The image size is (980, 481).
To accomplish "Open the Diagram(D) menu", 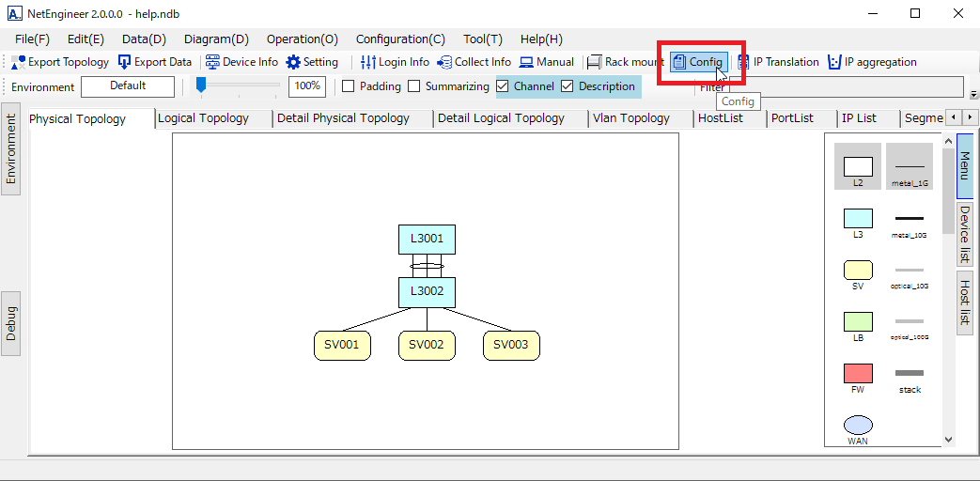I will click(x=216, y=39).
